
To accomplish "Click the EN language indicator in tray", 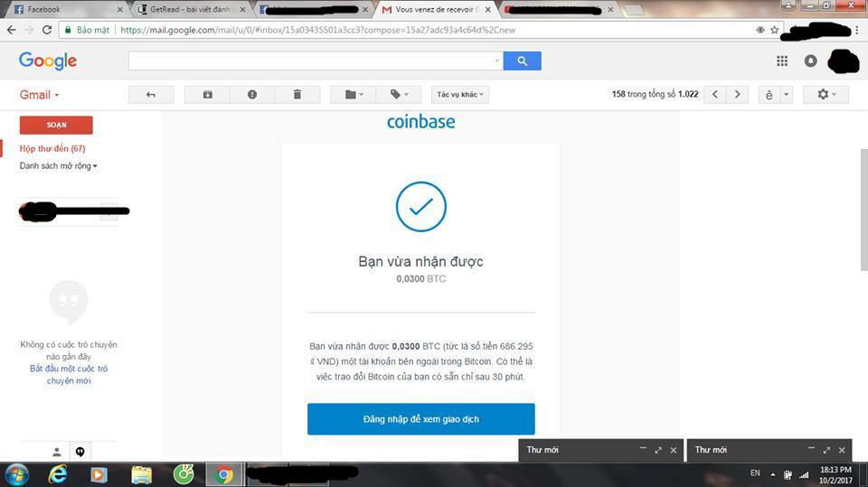I will pyautogui.click(x=755, y=473).
